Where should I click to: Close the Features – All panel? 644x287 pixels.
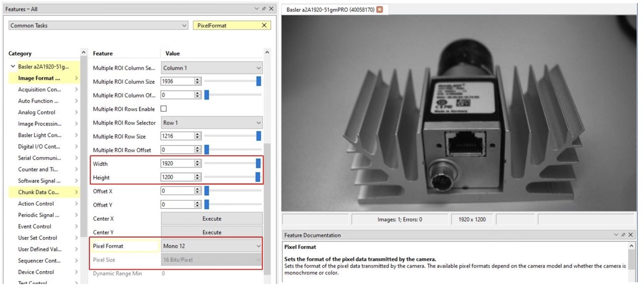271,9
